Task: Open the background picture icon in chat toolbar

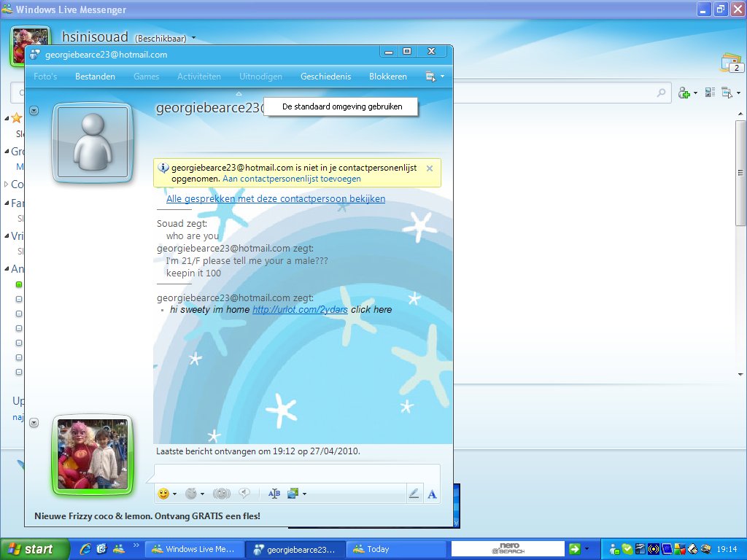Action: point(293,494)
